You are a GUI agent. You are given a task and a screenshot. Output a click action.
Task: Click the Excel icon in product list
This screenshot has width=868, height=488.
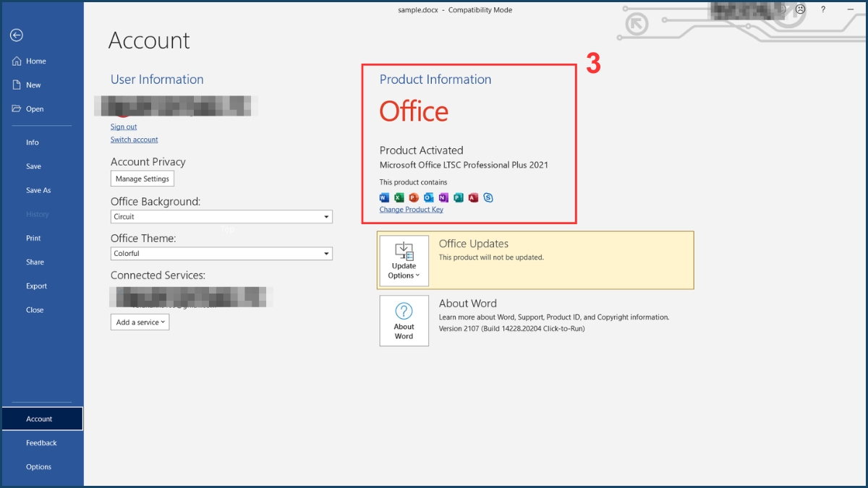399,197
